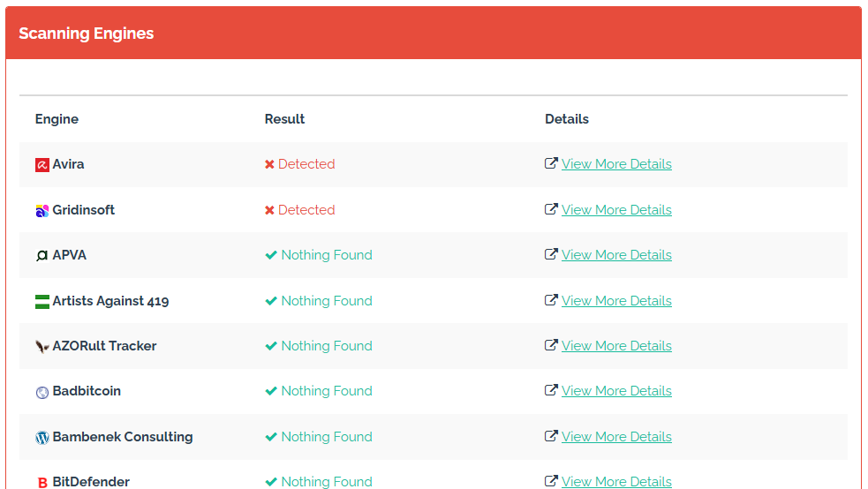Click Detected text in Avira row

click(306, 164)
